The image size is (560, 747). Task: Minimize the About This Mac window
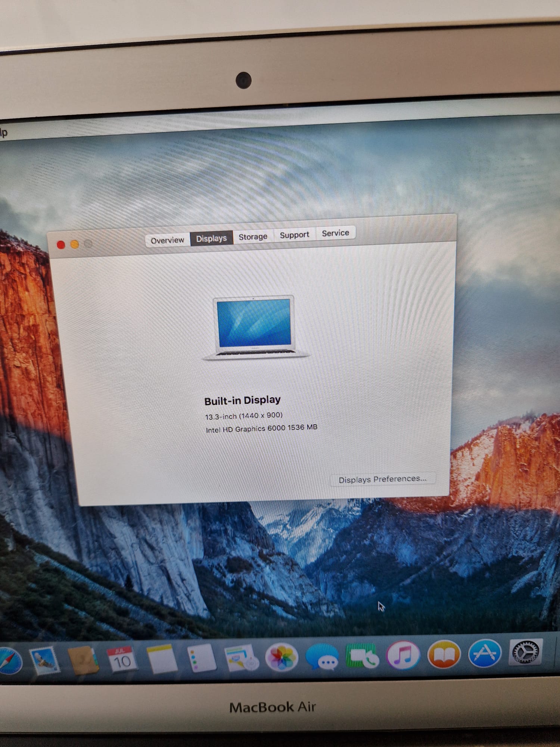[75, 245]
